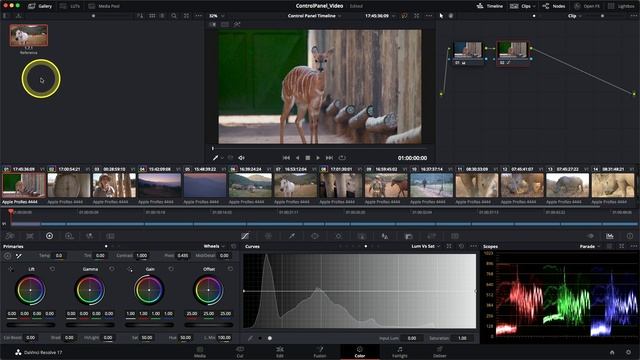Click the viewer qualifier picker tool

click(x=215, y=158)
